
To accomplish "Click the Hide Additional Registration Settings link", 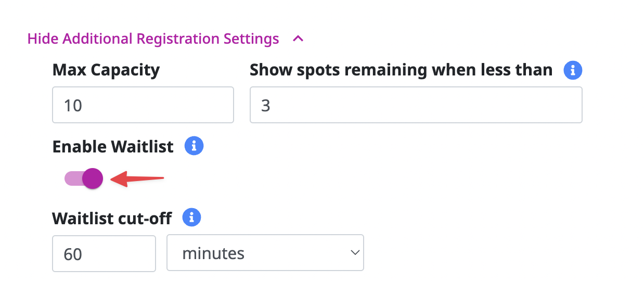I will click(153, 39).
